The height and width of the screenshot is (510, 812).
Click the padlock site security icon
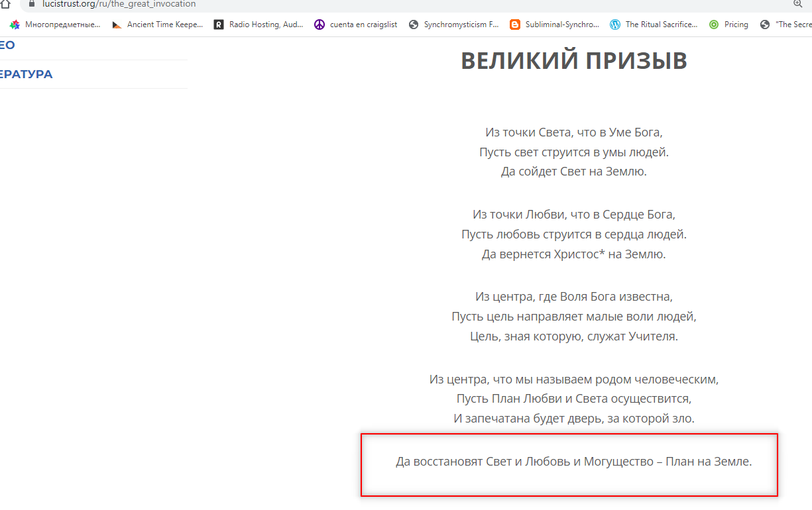30,3
